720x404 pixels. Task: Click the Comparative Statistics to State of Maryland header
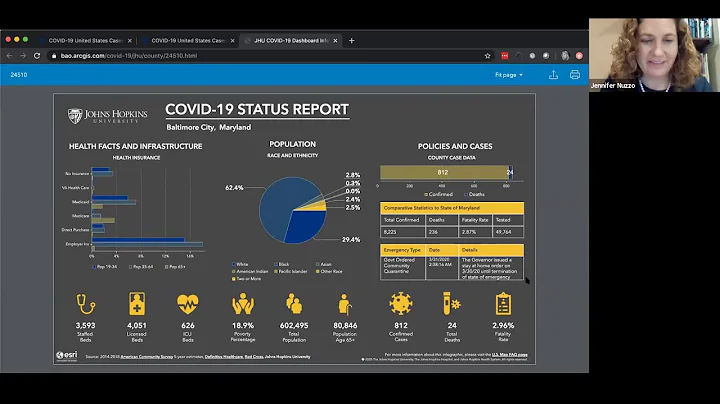(452, 208)
